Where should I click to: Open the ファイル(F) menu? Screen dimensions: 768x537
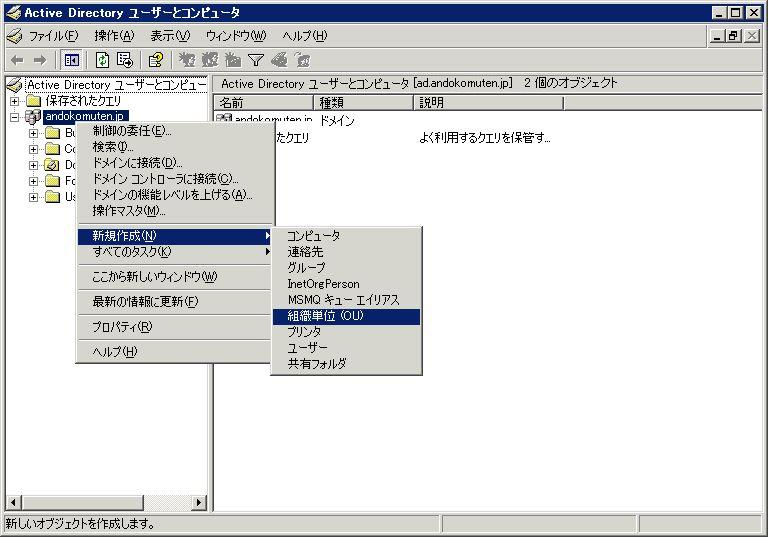[53, 36]
